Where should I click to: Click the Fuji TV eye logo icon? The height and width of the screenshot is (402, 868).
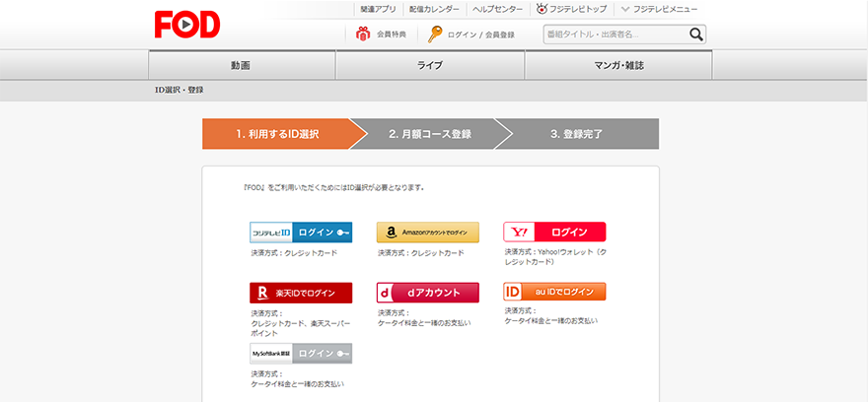tap(542, 9)
